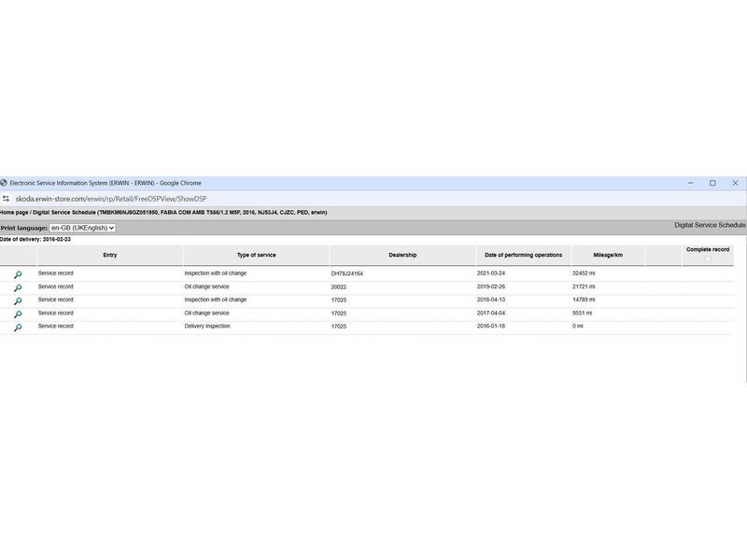
Task: Open details for the 2021-03-24 service record
Action: [x=18, y=274]
